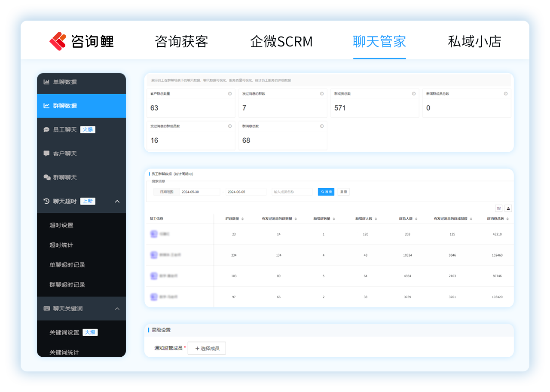The height and width of the screenshot is (392, 550).
Task: Switch to the 企微SCRM tab
Action: (282, 42)
